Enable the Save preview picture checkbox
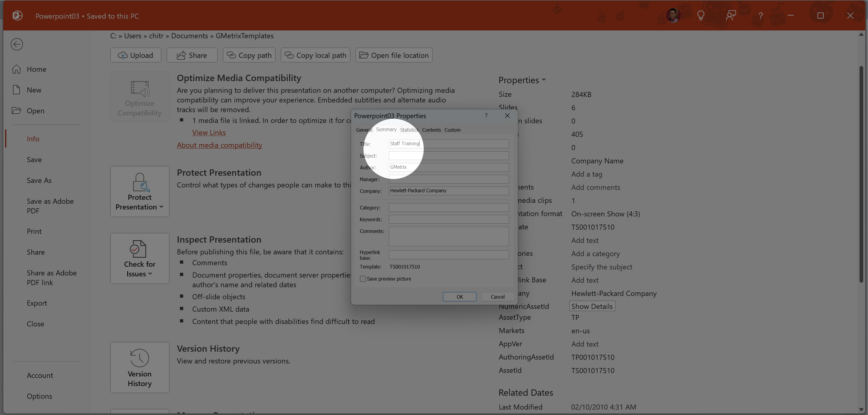This screenshot has height=415, width=868. [x=363, y=278]
